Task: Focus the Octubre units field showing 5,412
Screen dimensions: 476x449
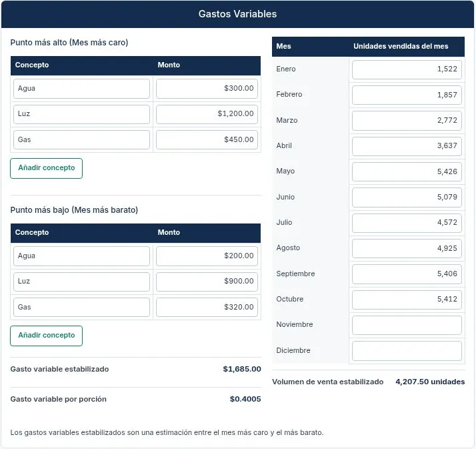Action: pyautogui.click(x=407, y=300)
